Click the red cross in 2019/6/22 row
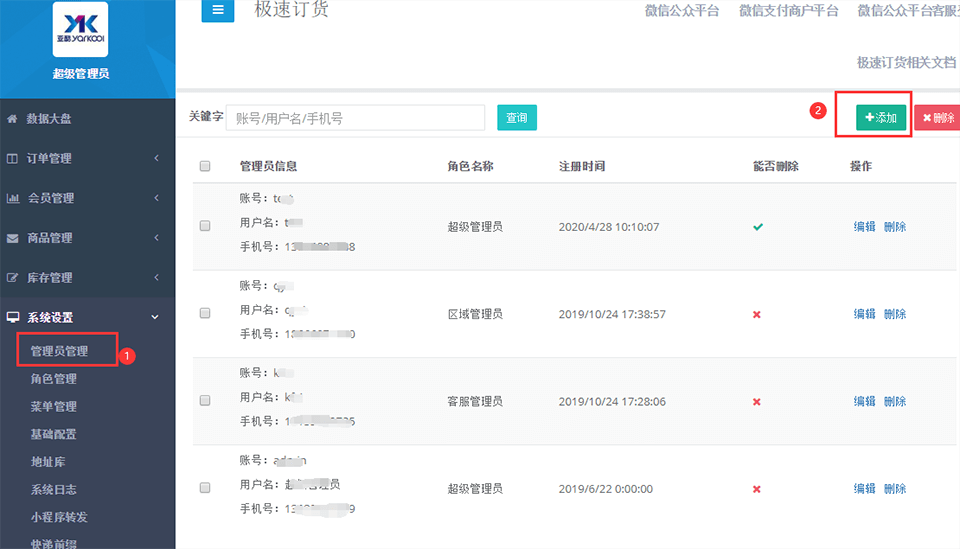960x549 pixels. [x=757, y=490]
